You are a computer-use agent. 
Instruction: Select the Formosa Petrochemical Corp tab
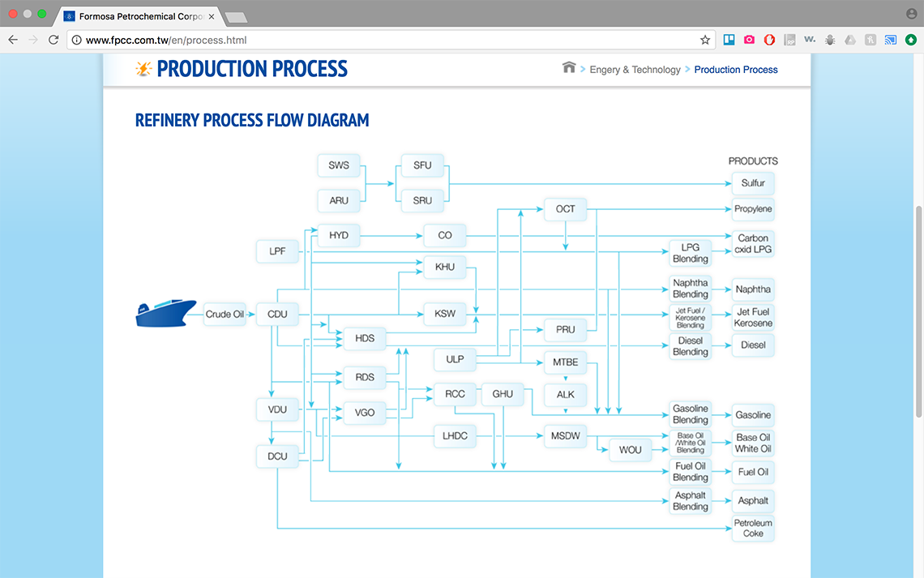pyautogui.click(x=139, y=16)
